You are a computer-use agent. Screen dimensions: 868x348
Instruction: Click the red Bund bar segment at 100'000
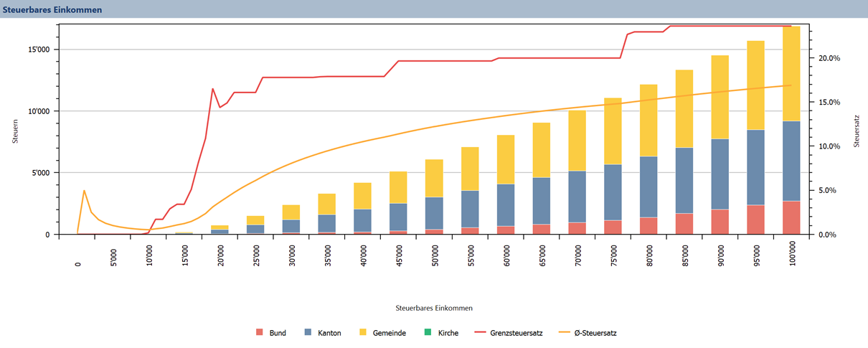click(x=791, y=217)
